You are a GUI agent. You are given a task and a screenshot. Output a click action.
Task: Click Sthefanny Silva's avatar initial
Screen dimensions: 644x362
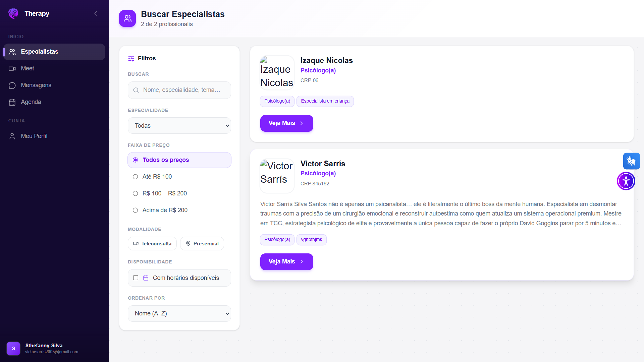pyautogui.click(x=13, y=349)
